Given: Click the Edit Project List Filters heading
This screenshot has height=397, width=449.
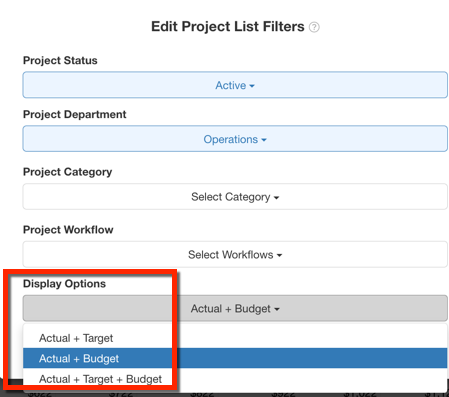Looking at the screenshot, I should [x=228, y=26].
